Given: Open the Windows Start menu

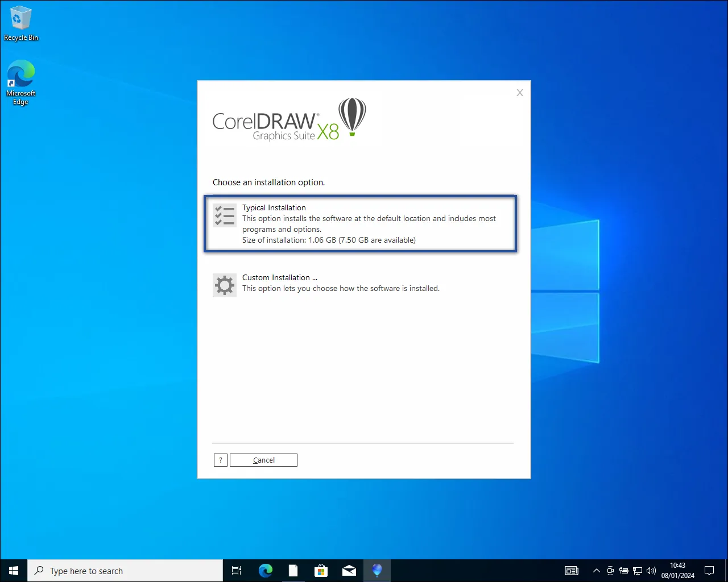Looking at the screenshot, I should pos(14,571).
